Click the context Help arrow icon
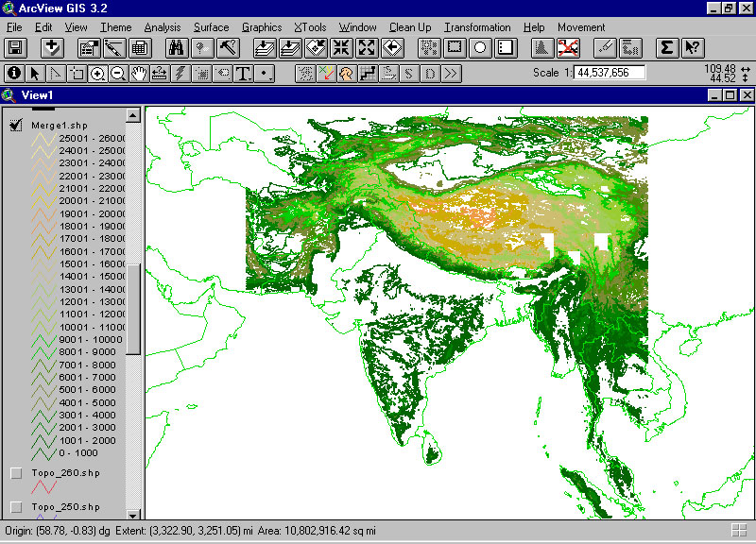Screen dimensions: 756x544 [x=692, y=47]
